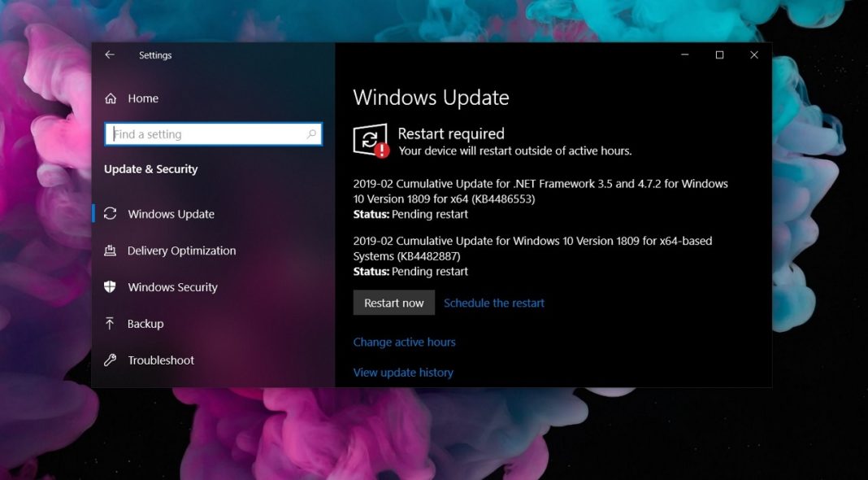Click the search magnifier icon

[x=311, y=133]
